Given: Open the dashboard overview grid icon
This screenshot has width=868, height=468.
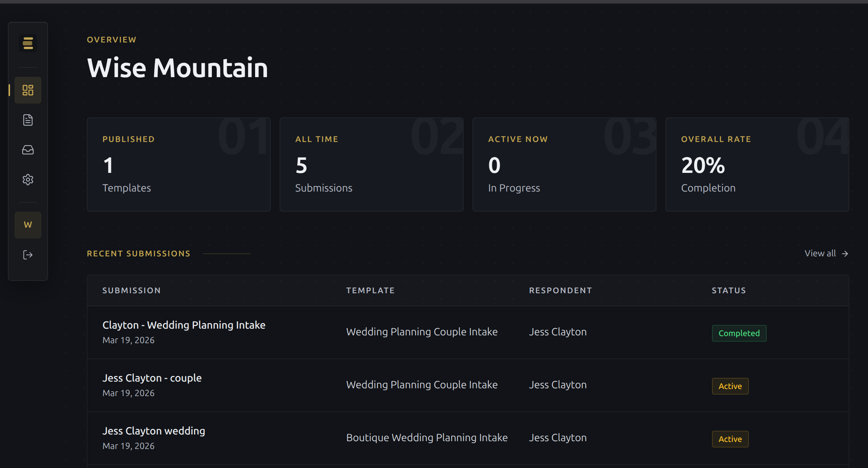Looking at the screenshot, I should (28, 90).
